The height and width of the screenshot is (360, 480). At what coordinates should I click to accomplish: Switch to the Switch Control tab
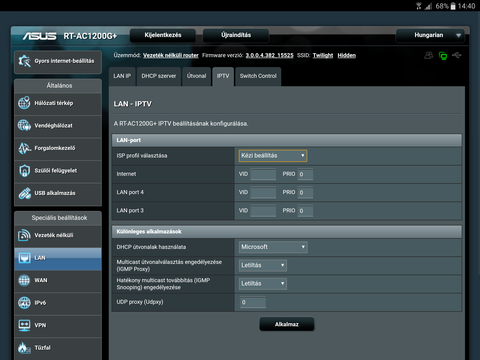(258, 76)
